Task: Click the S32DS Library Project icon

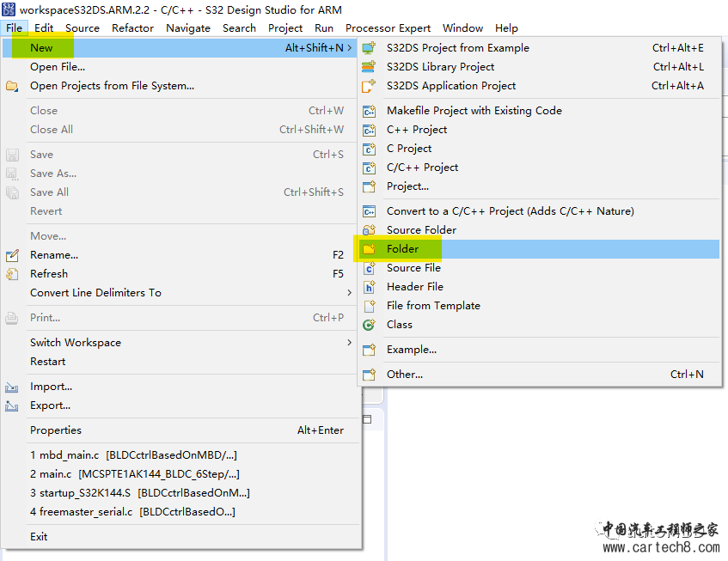Action: click(369, 67)
